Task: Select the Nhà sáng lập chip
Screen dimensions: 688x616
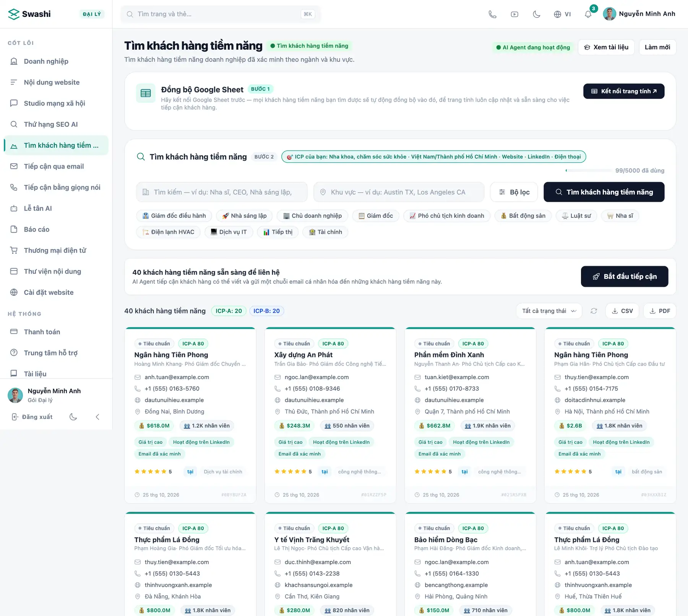Action: pos(244,216)
